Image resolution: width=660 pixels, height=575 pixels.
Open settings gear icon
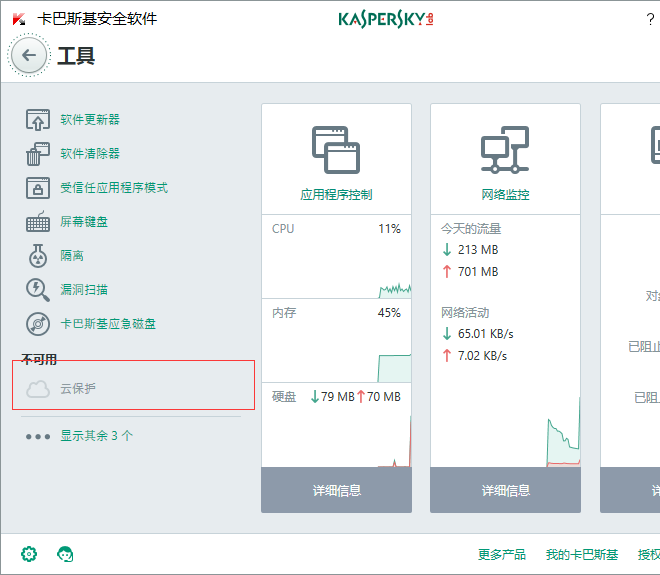29,554
